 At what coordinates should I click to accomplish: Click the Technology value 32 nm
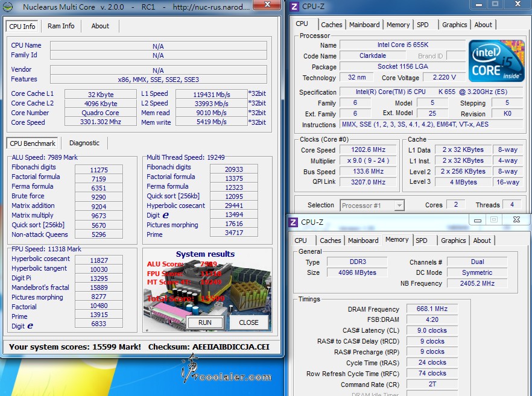(x=356, y=77)
